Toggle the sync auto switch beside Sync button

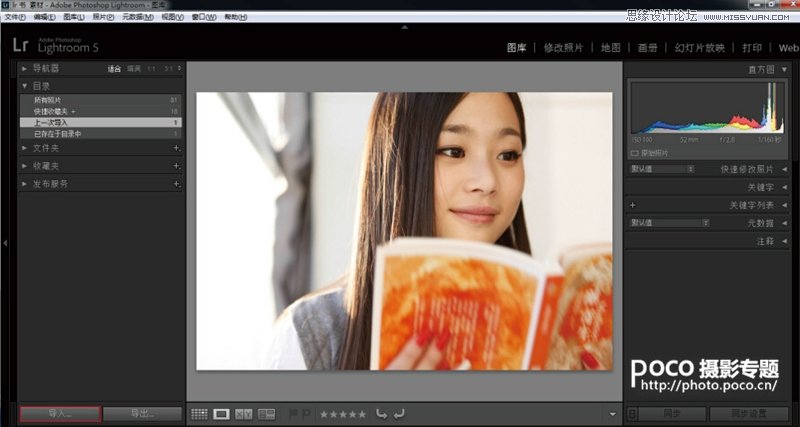(632, 413)
